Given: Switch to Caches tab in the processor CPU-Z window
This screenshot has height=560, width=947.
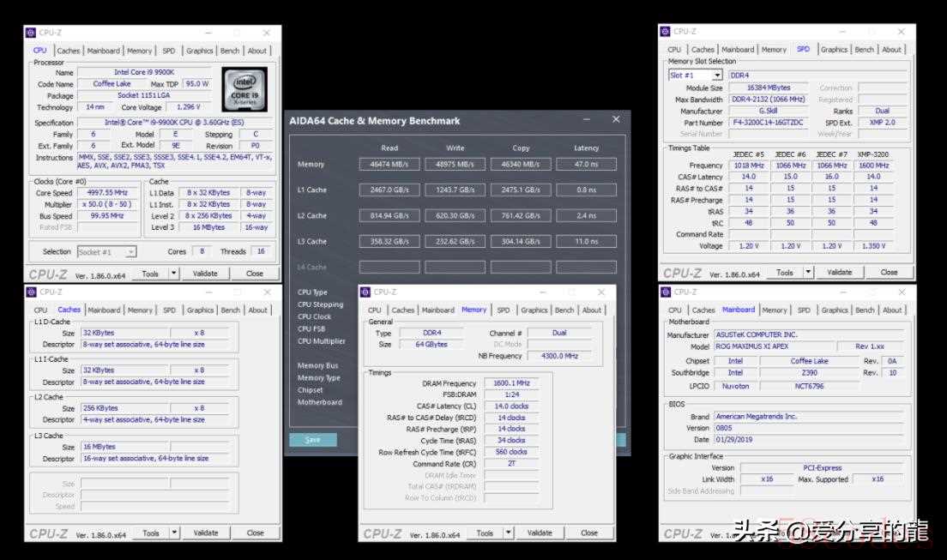Looking at the screenshot, I should coord(69,51).
